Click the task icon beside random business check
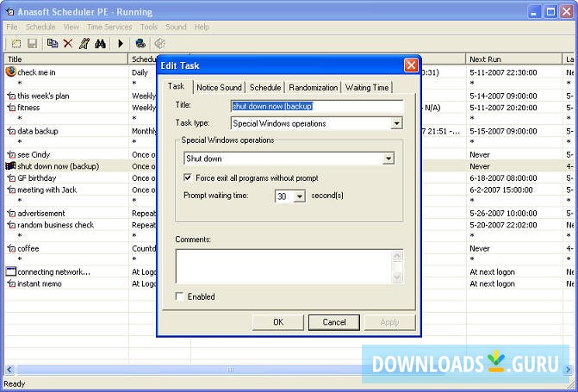This screenshot has width=578, height=392. pyautogui.click(x=11, y=226)
